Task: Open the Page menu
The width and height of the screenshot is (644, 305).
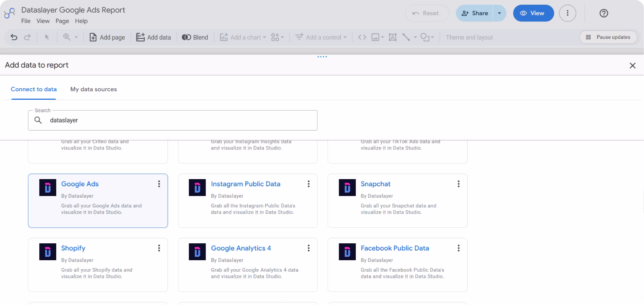Action: click(62, 21)
